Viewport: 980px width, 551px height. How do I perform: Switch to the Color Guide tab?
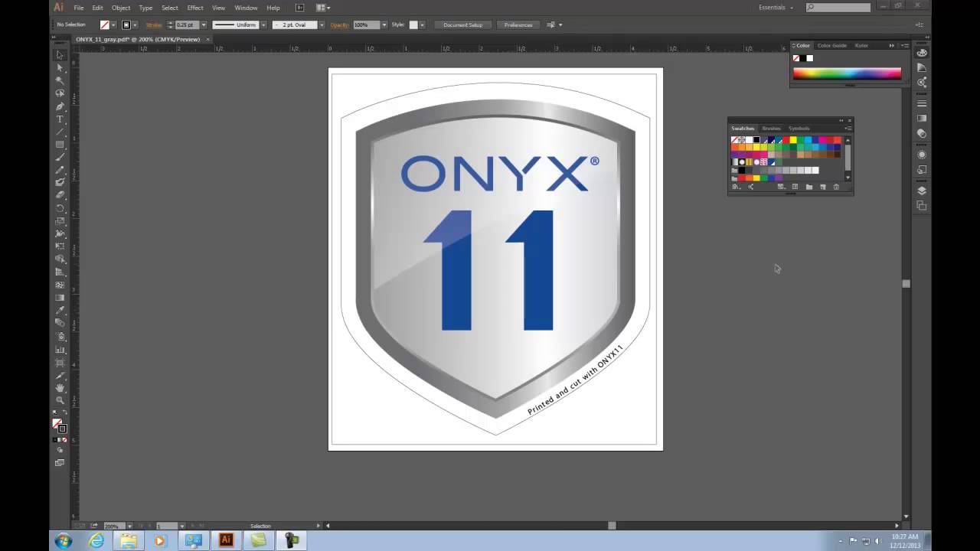832,45
